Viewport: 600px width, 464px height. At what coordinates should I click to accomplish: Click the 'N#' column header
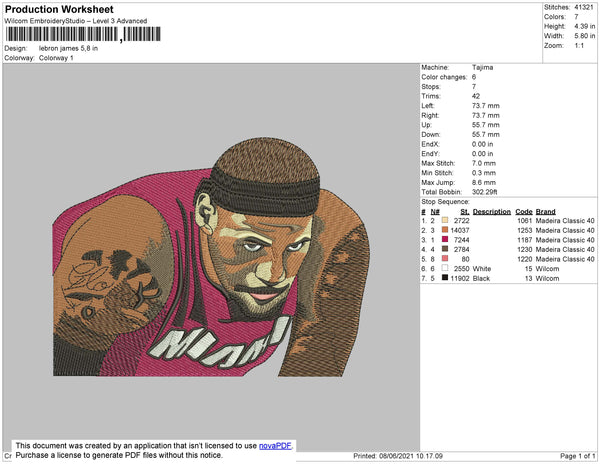(x=435, y=212)
